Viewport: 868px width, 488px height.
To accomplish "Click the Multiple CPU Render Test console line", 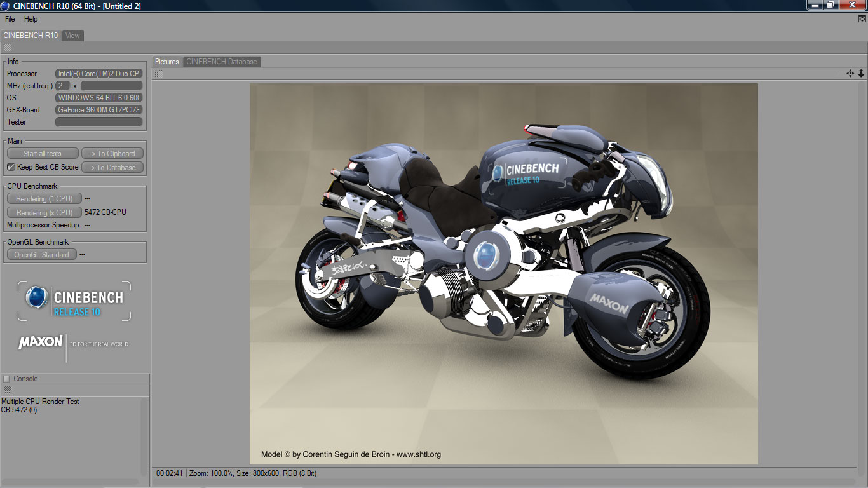I will pyautogui.click(x=40, y=402).
